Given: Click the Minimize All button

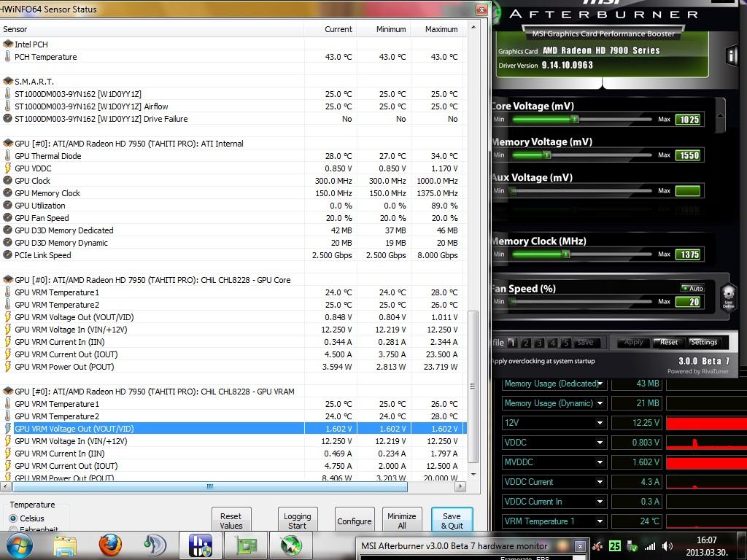Looking at the screenshot, I should 402,521.
